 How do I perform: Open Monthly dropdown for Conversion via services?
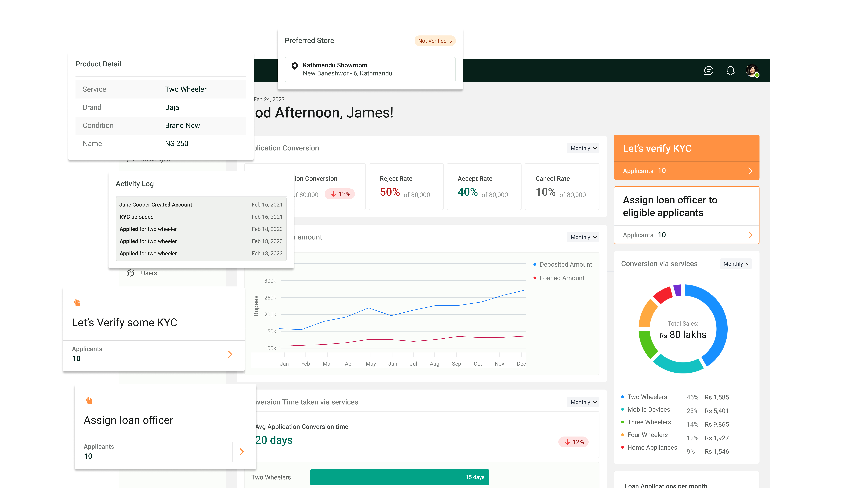736,264
